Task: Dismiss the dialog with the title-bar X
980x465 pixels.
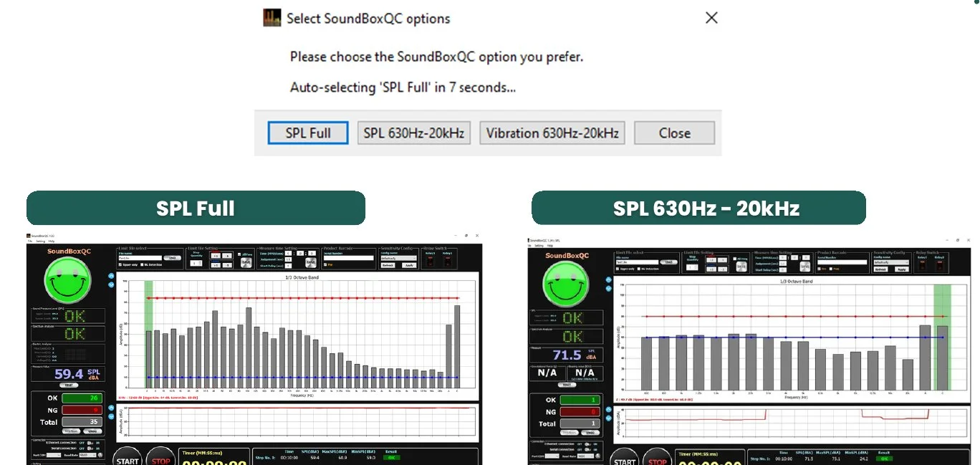Action: click(711, 18)
